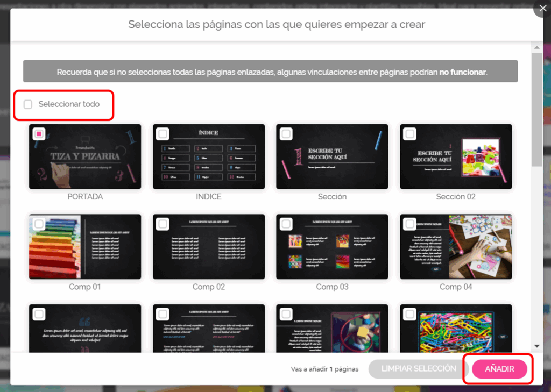Select the Comp 04 page checkbox
Image resolution: width=551 pixels, height=392 pixels.
410,223
